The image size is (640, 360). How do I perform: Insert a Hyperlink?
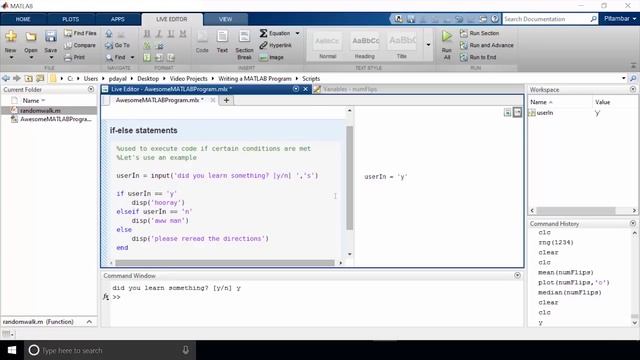pyautogui.click(x=276, y=45)
